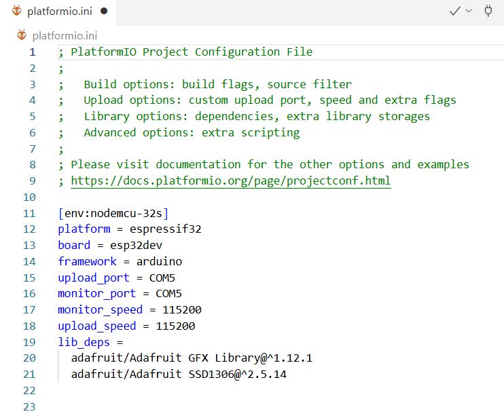Click the 'lib_deps' key
This screenshot has height=420, width=504.
click(x=84, y=342)
